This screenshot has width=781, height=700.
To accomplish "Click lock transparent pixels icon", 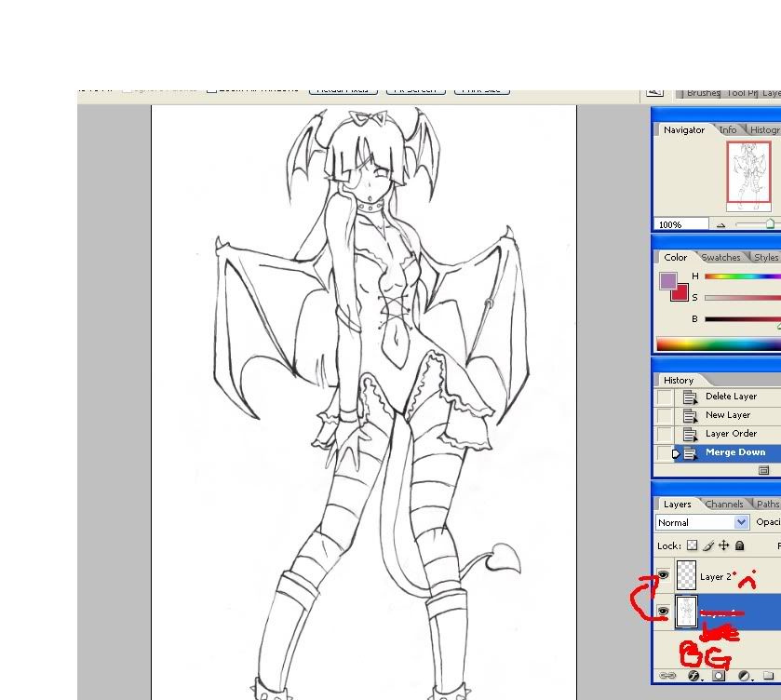I will coord(692,545).
